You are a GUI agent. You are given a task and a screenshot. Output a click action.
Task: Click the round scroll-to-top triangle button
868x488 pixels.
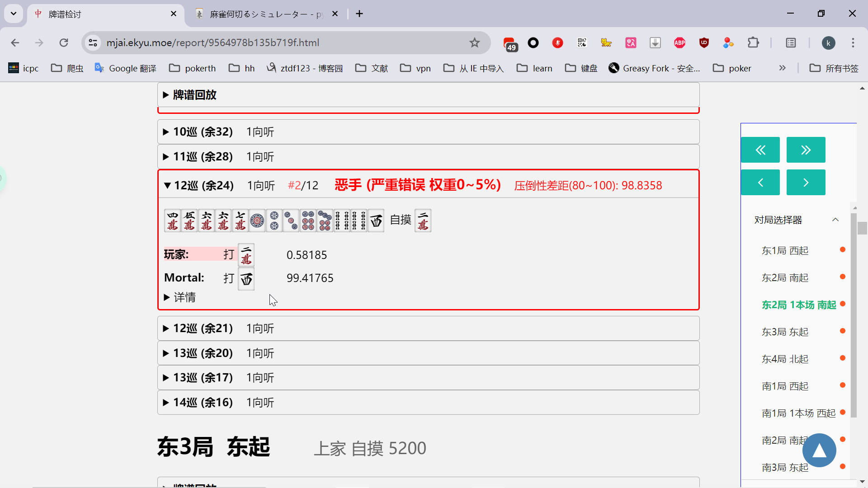tap(819, 450)
